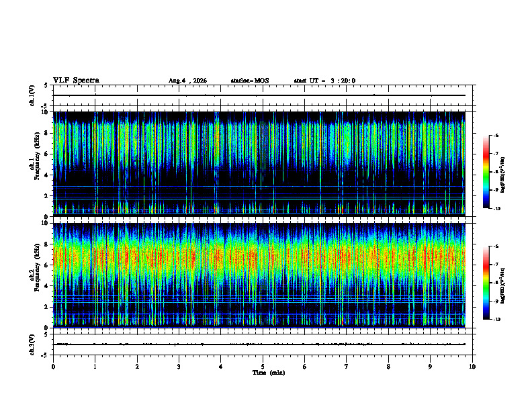The image size is (532, 411).
Task: Click the time axis tick label "6"
Action: (x=305, y=367)
